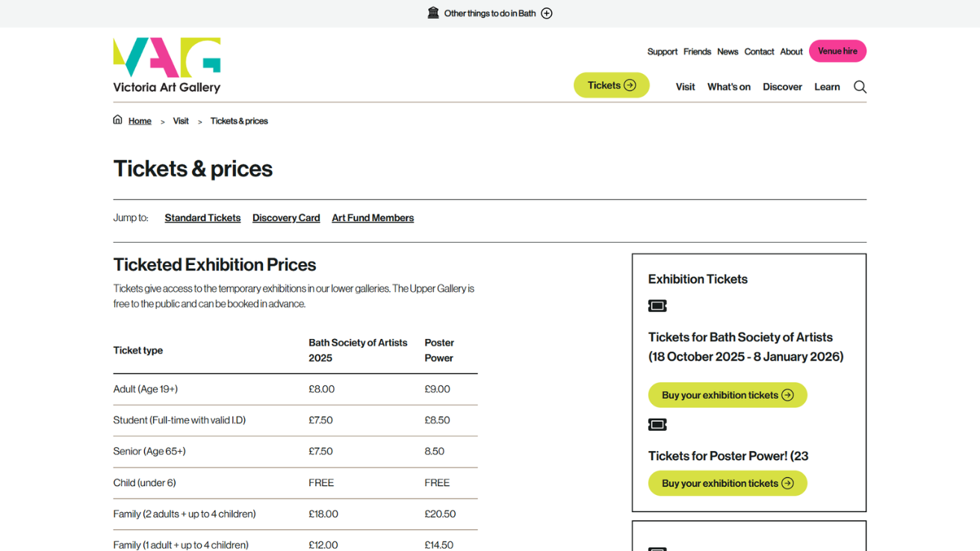Screen dimensions: 980x551
Task: Open the Contact page
Action: point(759,52)
